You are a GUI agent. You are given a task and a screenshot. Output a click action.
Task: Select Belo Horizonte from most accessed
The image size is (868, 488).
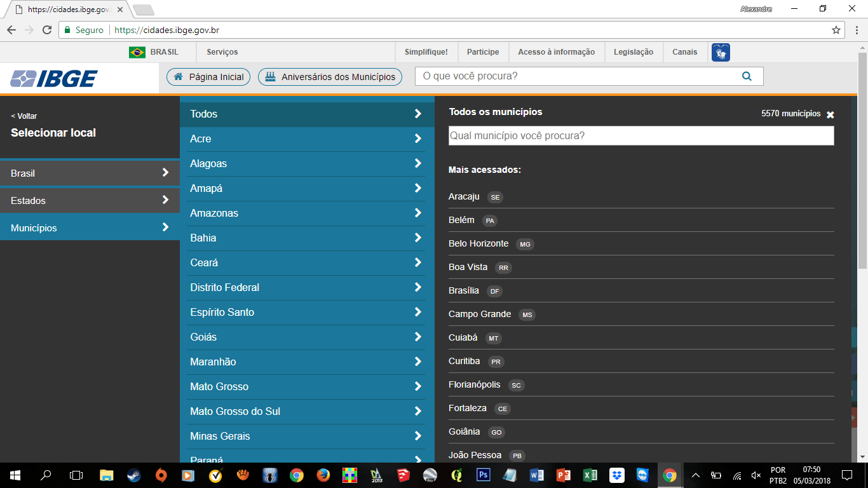(478, 243)
